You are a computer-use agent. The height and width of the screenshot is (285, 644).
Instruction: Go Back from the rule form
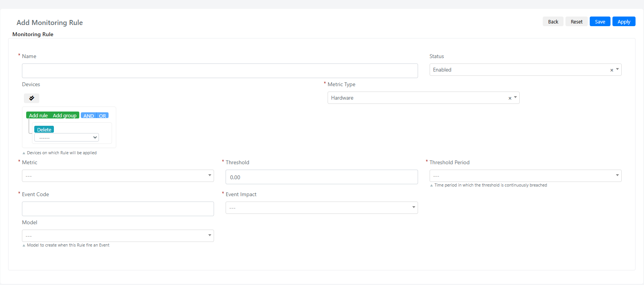click(553, 22)
